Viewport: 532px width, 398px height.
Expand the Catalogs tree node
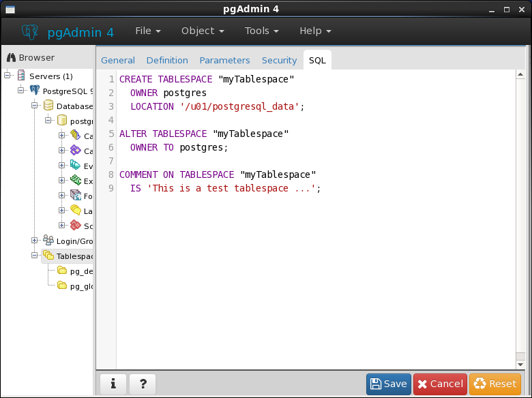62,150
